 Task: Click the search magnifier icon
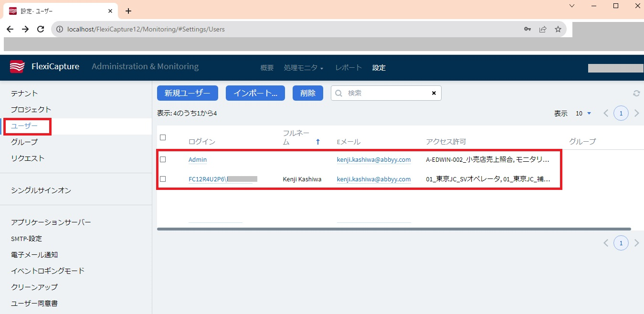[x=339, y=93]
